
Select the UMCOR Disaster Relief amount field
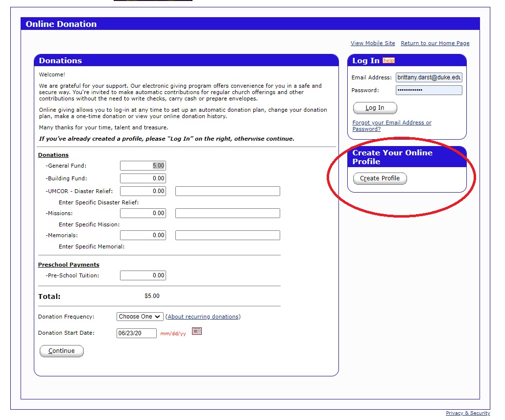pos(143,191)
